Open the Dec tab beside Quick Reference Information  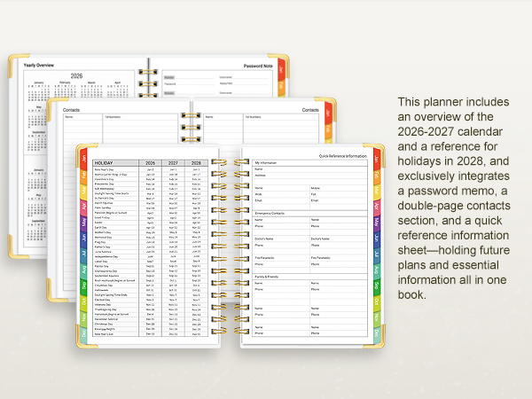click(x=376, y=334)
